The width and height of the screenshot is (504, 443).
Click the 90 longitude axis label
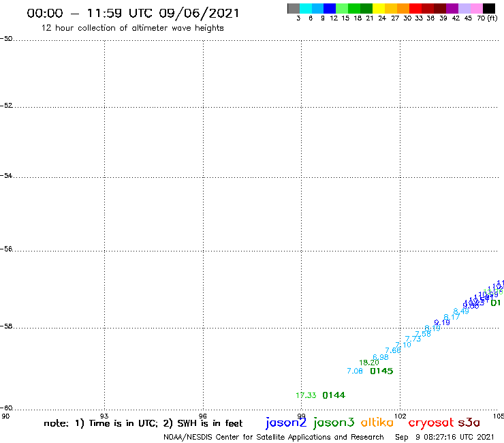5,416
